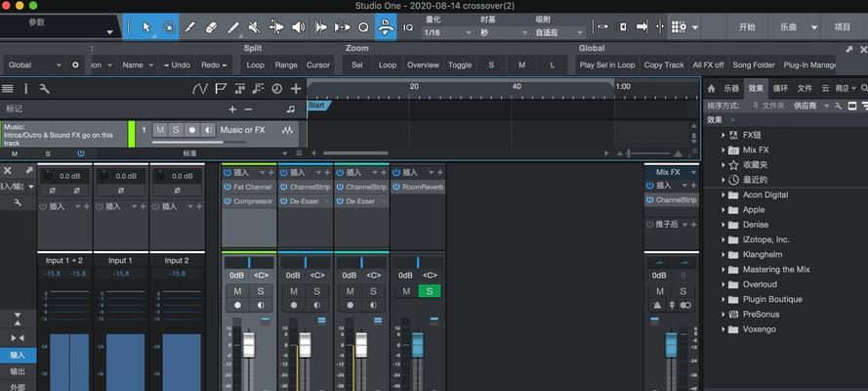The image size is (868, 391).
Task: Click the Copy Track button
Action: pos(664,65)
